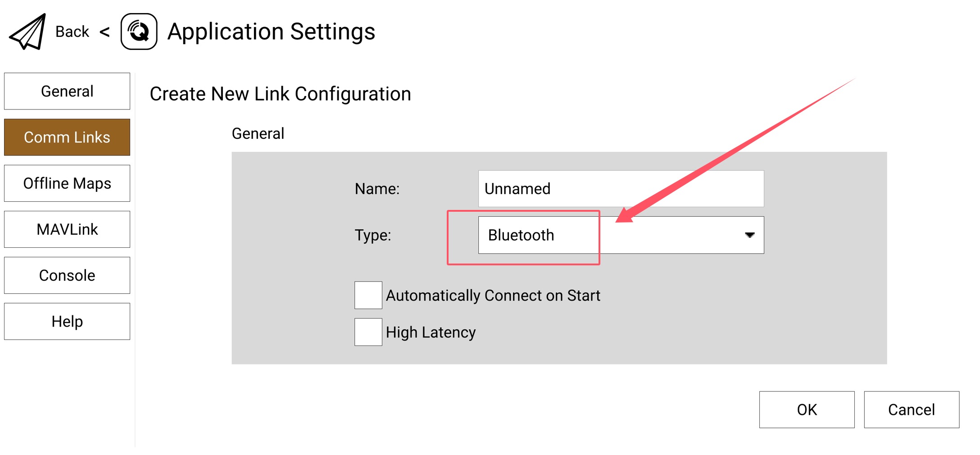This screenshot has height=455, width=980.
Task: Click the QGroundControl Q logo icon
Action: (x=139, y=32)
